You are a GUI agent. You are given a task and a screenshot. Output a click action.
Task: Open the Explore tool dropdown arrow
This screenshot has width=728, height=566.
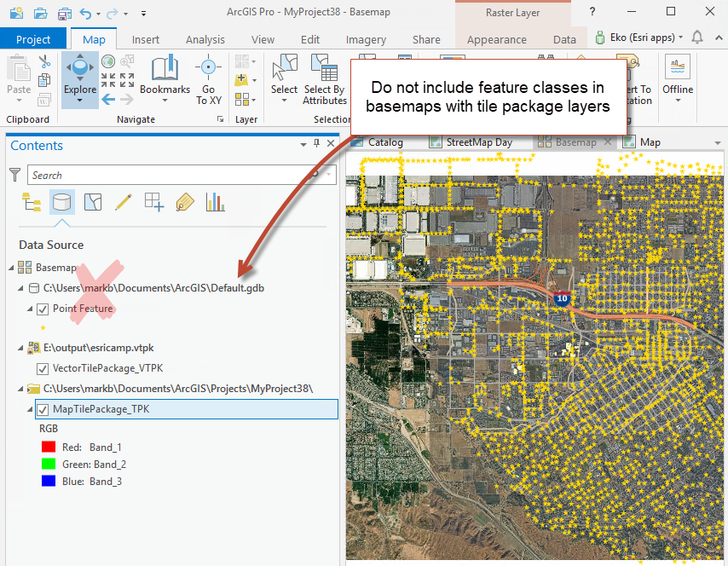coord(80,101)
